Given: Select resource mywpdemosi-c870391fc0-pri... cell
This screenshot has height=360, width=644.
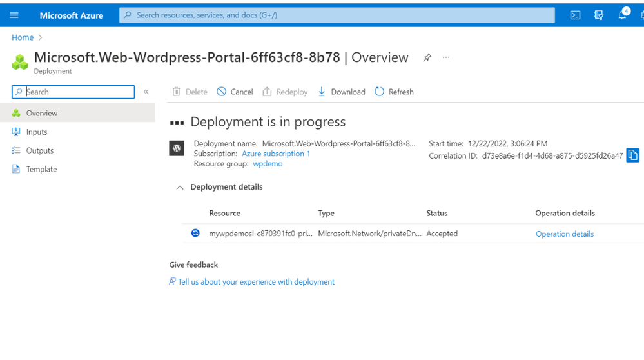Looking at the screenshot, I should [x=261, y=234].
